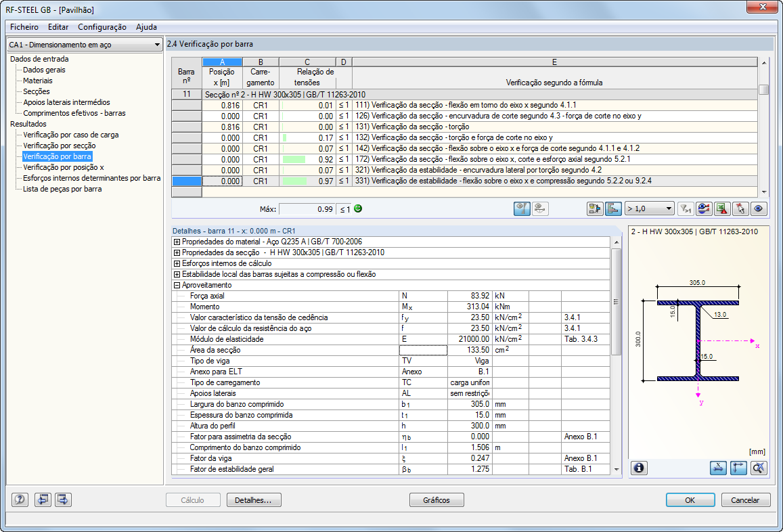Image resolution: width=783 pixels, height=532 pixels.
Task: Click the green bar in row 172
Action: (x=295, y=160)
